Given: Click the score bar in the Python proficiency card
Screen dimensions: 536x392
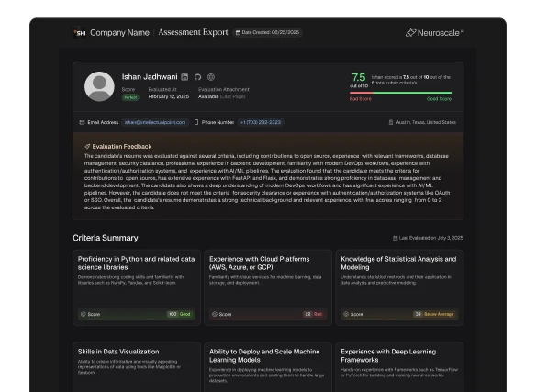Looking at the screenshot, I should (137, 314).
